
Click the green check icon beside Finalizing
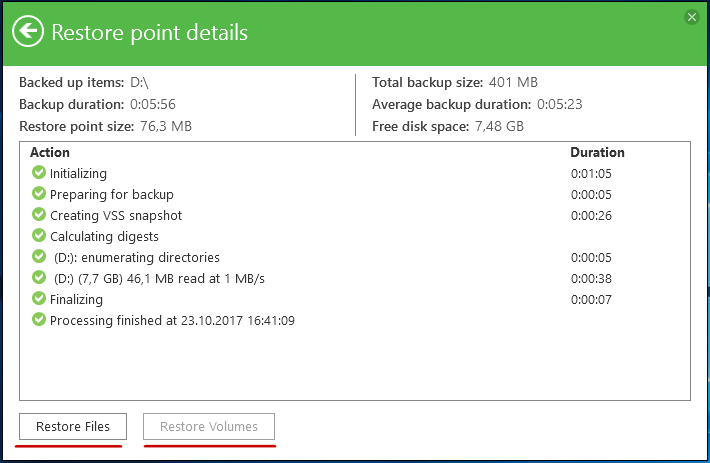coord(39,298)
